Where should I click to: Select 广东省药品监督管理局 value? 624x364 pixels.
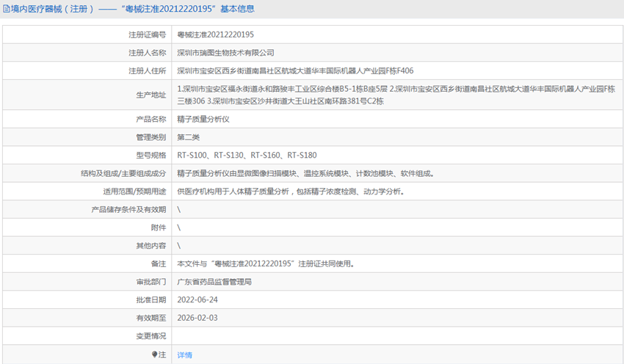coord(214,282)
